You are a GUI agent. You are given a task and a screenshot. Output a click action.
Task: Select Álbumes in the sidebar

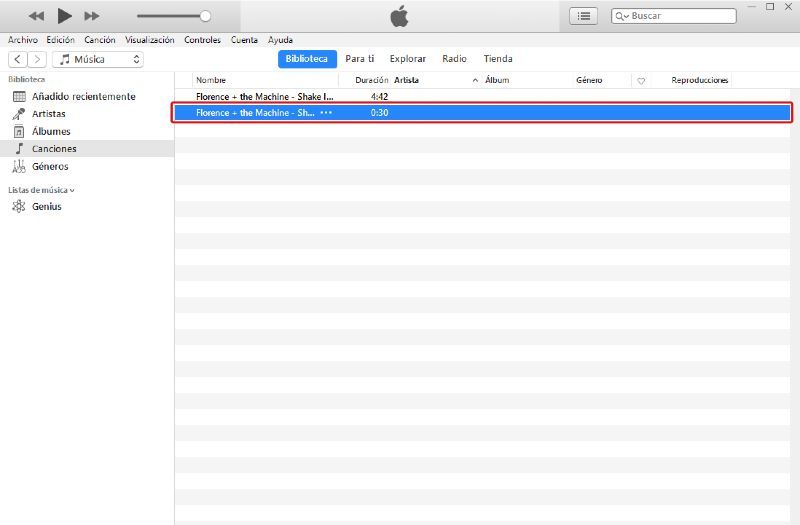[x=51, y=132]
